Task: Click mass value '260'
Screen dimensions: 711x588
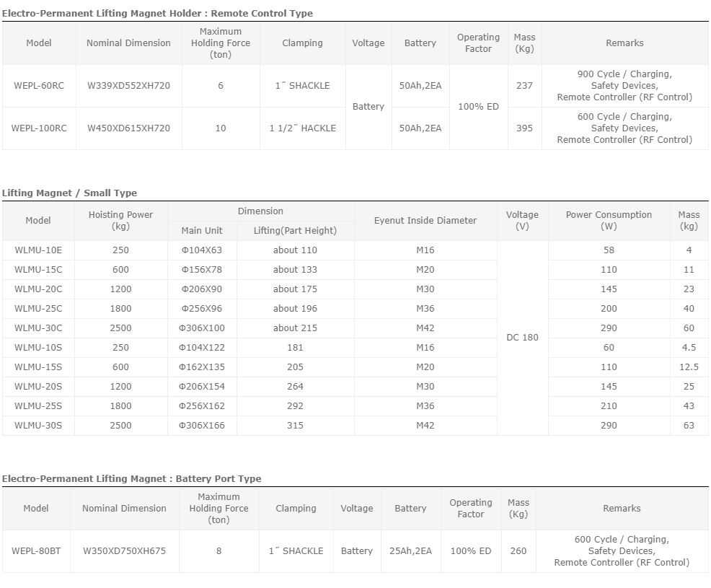Action: point(518,550)
